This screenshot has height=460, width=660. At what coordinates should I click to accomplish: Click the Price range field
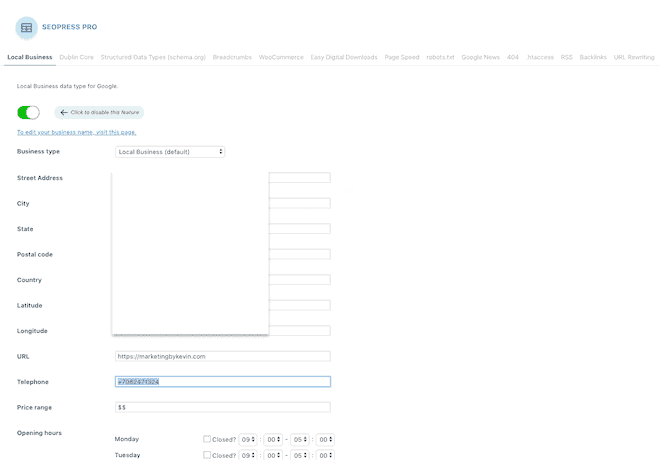[222, 407]
